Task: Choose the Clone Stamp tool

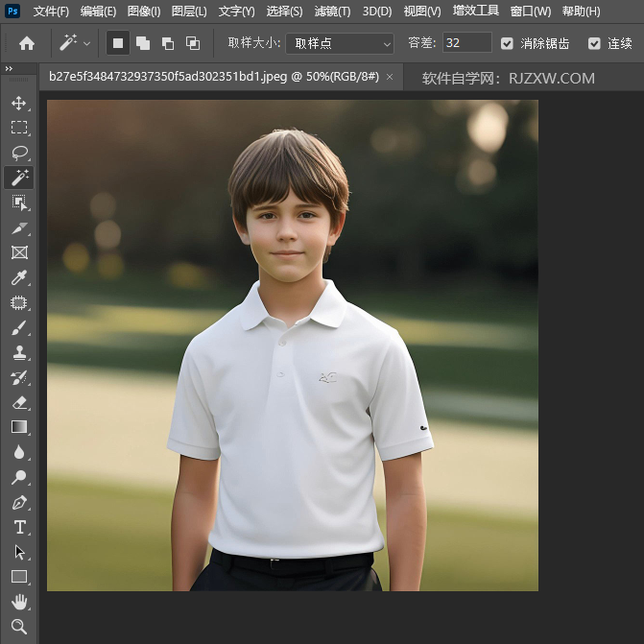Action: pos(19,353)
